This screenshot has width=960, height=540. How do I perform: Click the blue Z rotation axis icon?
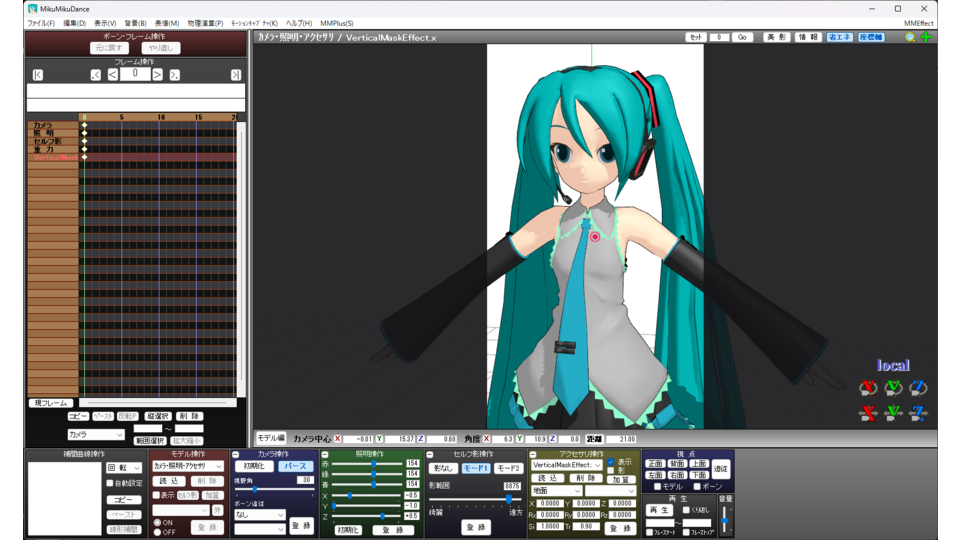pos(918,388)
